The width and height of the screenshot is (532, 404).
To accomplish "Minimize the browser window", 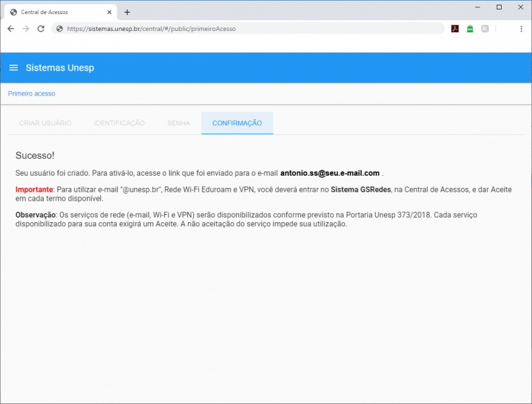I will (477, 7).
